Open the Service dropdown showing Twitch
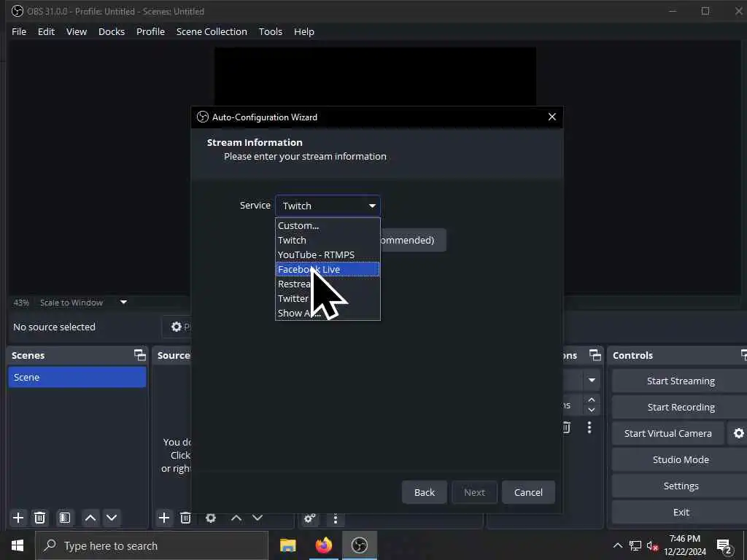The height and width of the screenshot is (560, 747). click(x=328, y=206)
